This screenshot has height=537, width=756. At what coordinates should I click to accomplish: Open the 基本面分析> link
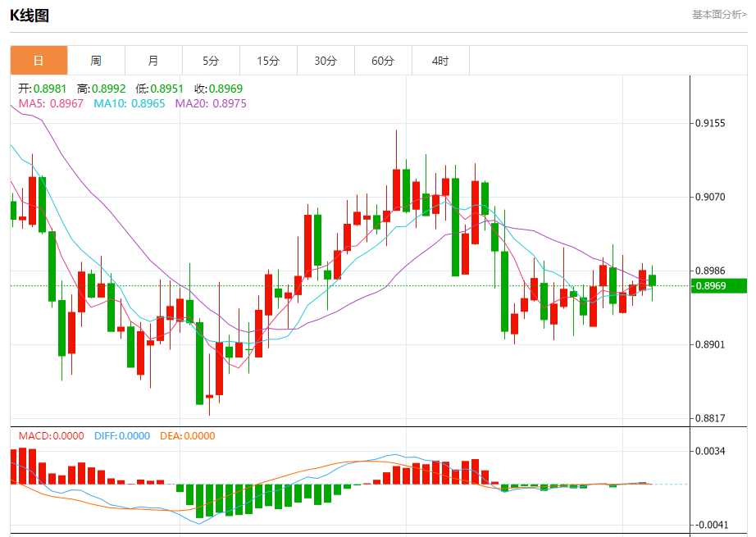(719, 15)
